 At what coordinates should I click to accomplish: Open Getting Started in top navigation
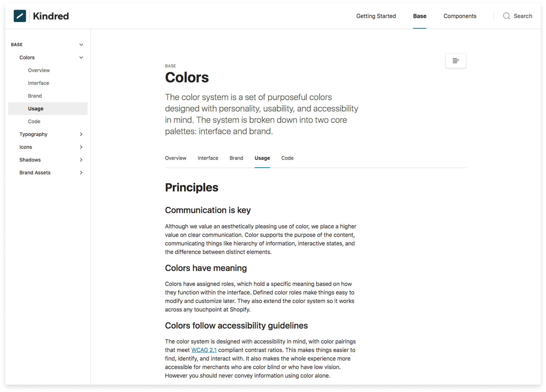[x=376, y=16]
